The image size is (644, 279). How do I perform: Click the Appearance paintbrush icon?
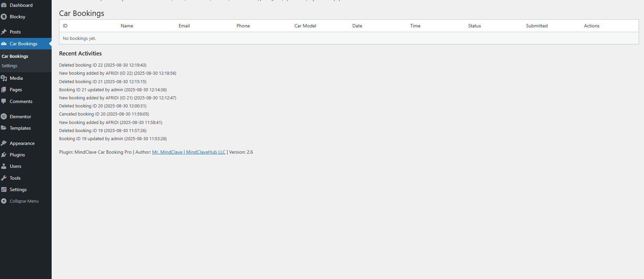click(4, 143)
